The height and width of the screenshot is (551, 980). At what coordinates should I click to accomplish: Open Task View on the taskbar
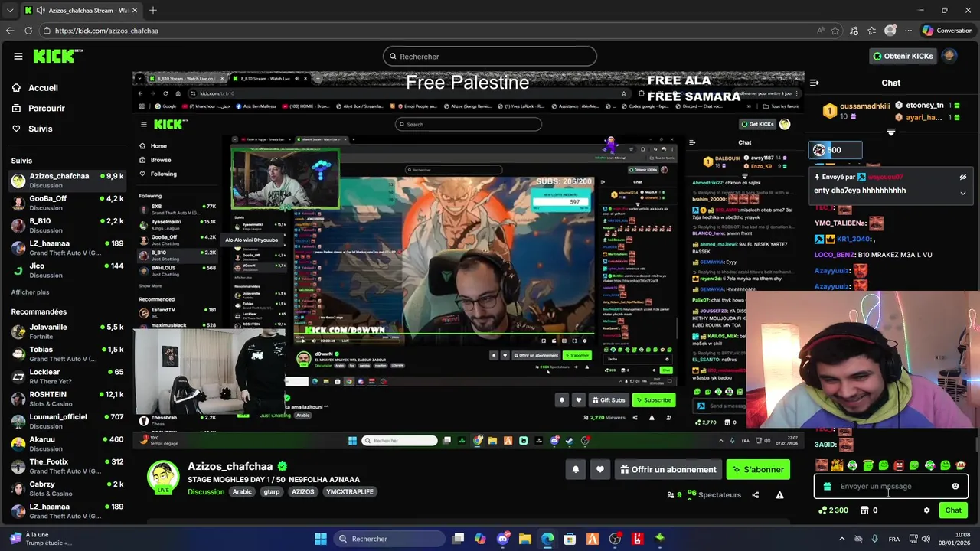[458, 539]
